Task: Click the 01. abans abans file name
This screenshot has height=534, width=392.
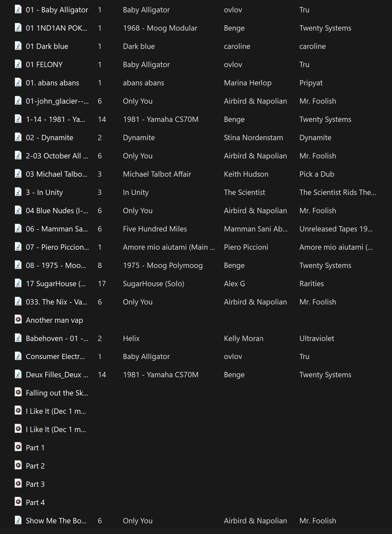Action: [x=52, y=83]
